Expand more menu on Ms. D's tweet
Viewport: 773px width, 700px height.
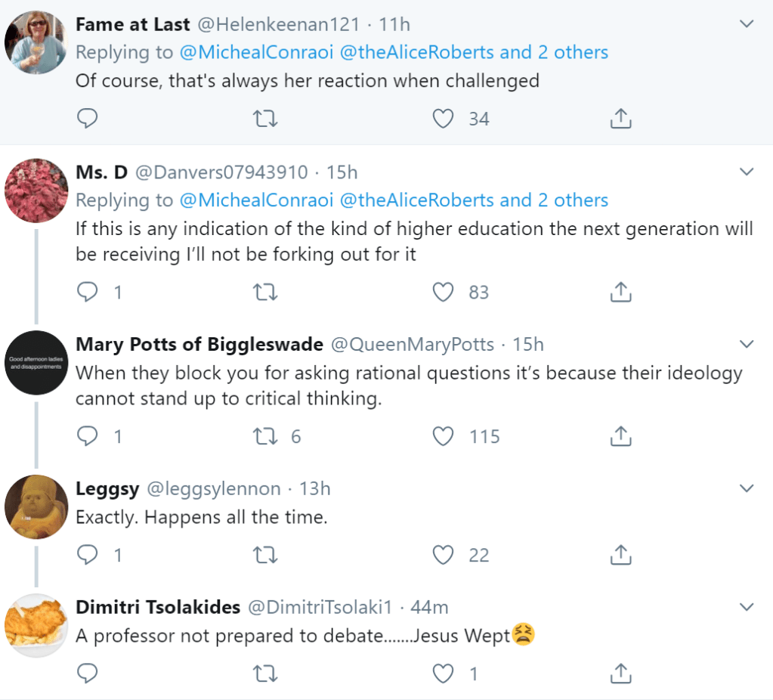[x=747, y=172]
